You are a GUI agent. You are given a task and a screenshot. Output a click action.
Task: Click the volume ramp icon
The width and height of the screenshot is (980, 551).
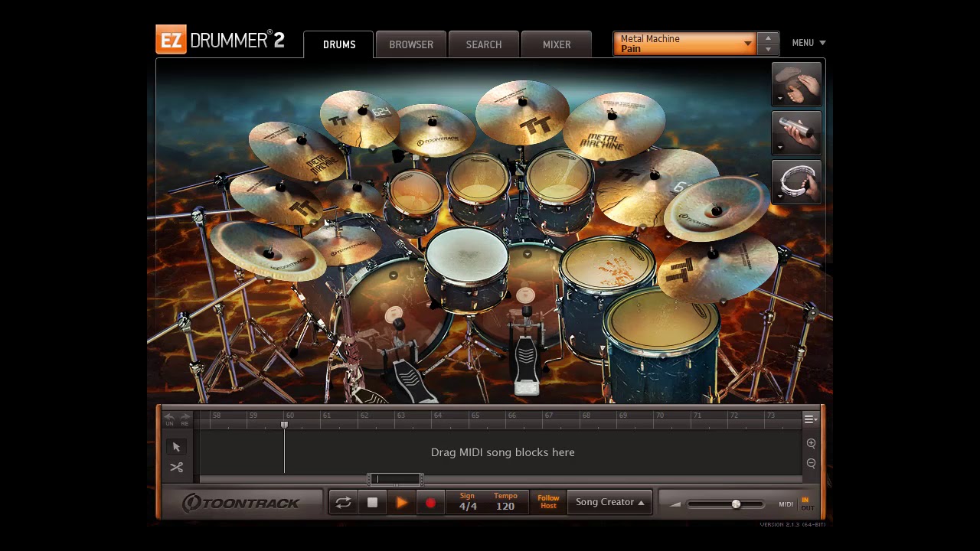click(675, 504)
